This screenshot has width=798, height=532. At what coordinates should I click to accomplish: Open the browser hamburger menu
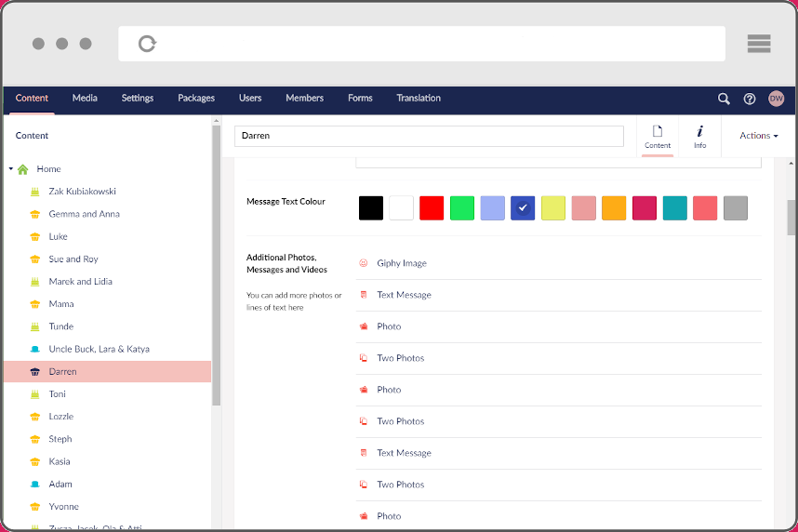[759, 44]
